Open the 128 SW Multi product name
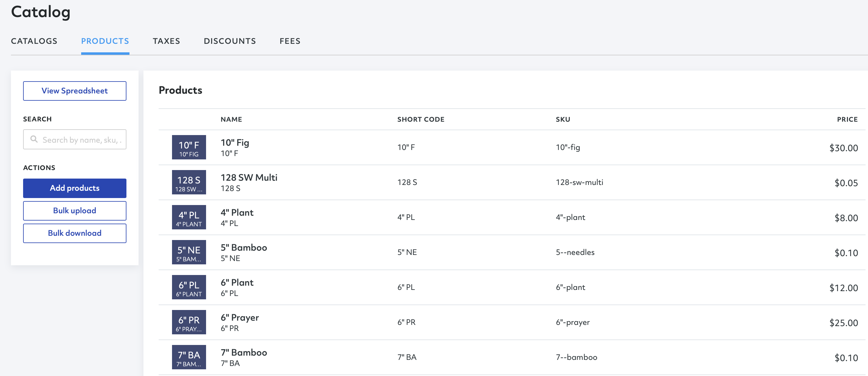 coord(249,178)
